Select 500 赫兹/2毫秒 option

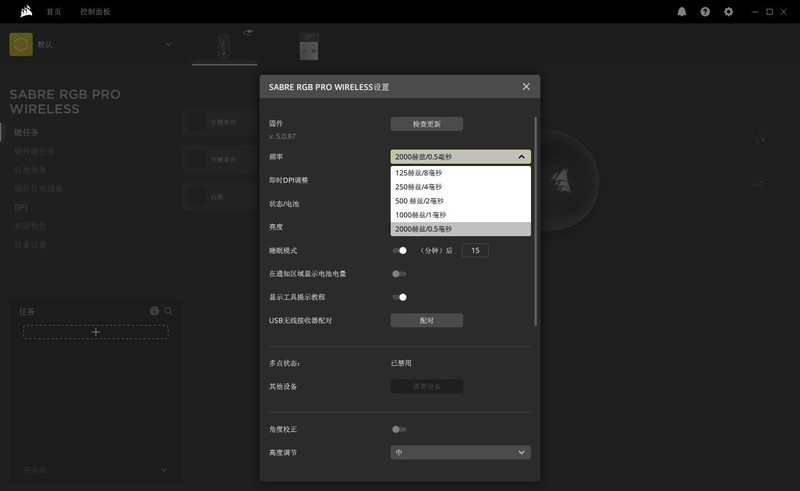coord(461,201)
